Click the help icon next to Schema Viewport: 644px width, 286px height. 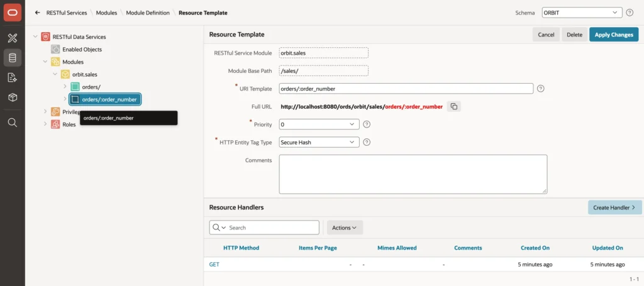[630, 13]
